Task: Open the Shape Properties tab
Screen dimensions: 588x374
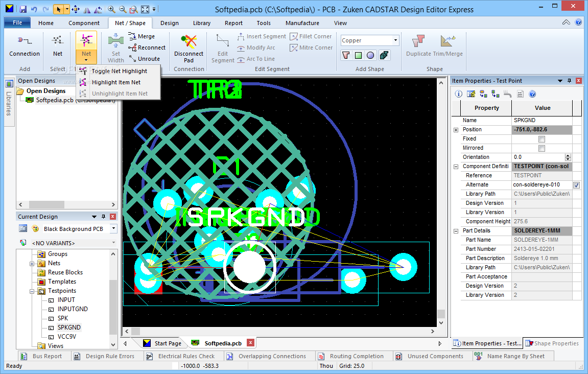Action: (552, 343)
